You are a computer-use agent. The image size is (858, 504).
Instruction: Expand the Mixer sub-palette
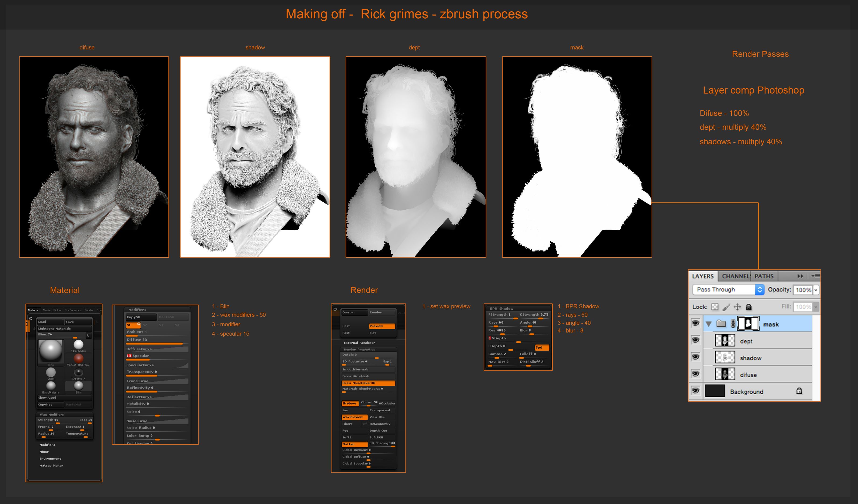tap(44, 452)
